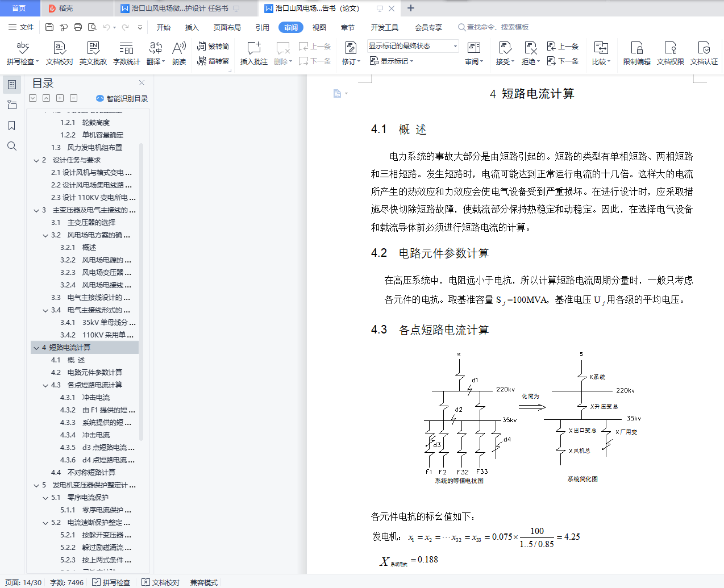Convert text with 繁转简
Viewport: 724px width, 588px height.
(213, 46)
